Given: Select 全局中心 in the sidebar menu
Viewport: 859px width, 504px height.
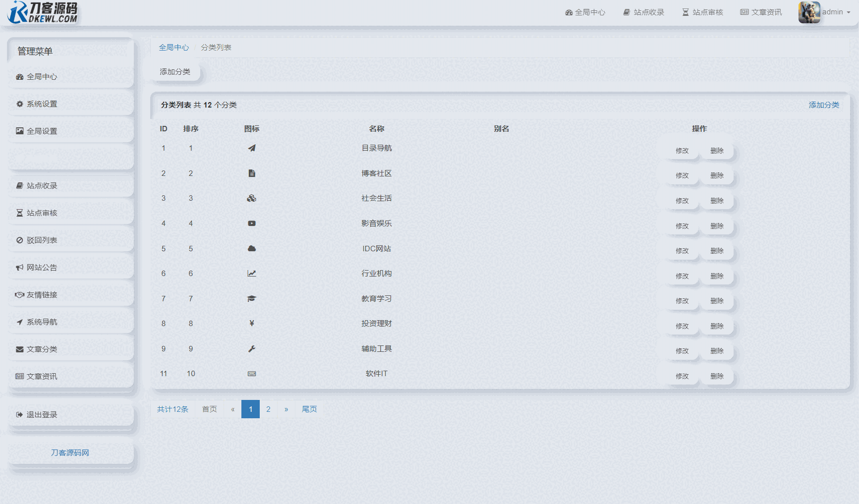Looking at the screenshot, I should [x=71, y=77].
